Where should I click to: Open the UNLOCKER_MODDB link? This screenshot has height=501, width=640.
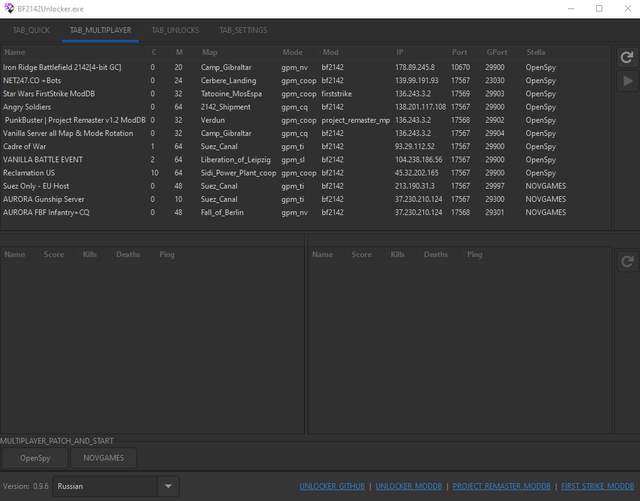[x=409, y=486]
